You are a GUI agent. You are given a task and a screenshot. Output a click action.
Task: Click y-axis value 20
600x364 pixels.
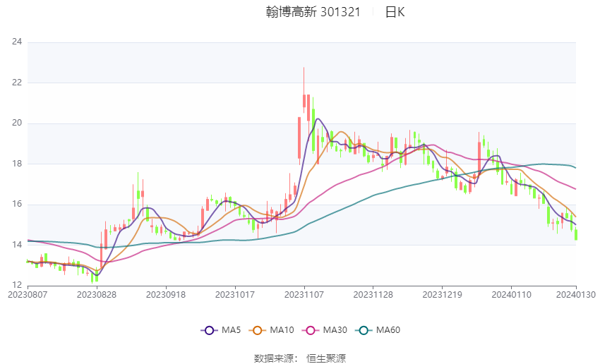17,123
